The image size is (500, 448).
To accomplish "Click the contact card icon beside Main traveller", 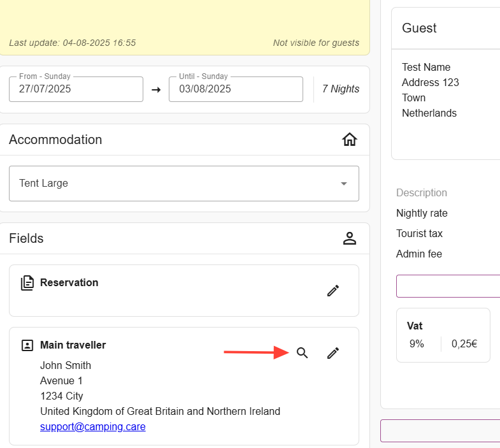I will [27, 345].
